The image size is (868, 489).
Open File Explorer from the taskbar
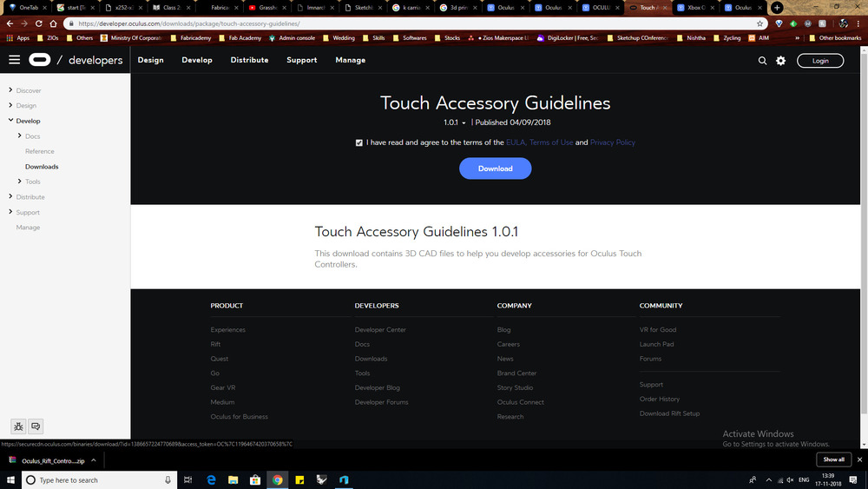coord(233,480)
